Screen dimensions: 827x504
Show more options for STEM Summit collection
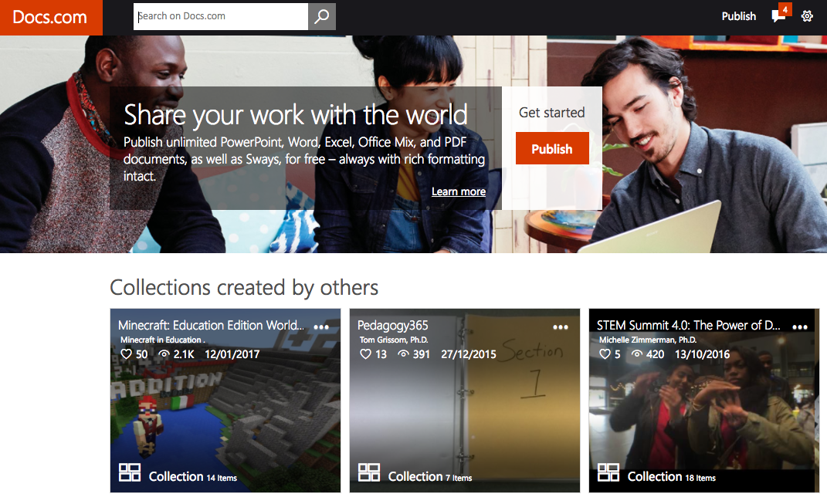(800, 326)
